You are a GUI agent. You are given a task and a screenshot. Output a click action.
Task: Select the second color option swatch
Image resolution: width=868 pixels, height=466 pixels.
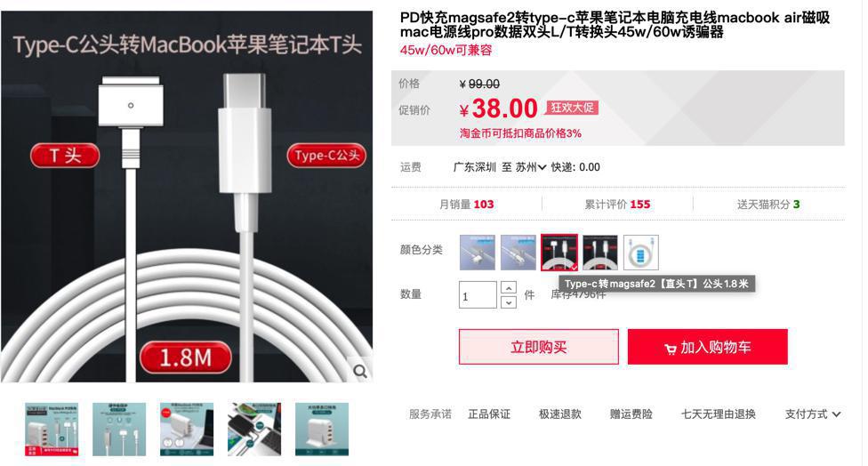pyautogui.click(x=518, y=253)
